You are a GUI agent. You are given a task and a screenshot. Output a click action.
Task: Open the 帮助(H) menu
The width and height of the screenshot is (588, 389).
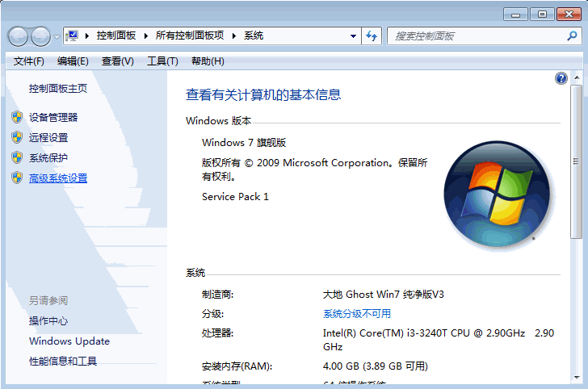(x=208, y=61)
